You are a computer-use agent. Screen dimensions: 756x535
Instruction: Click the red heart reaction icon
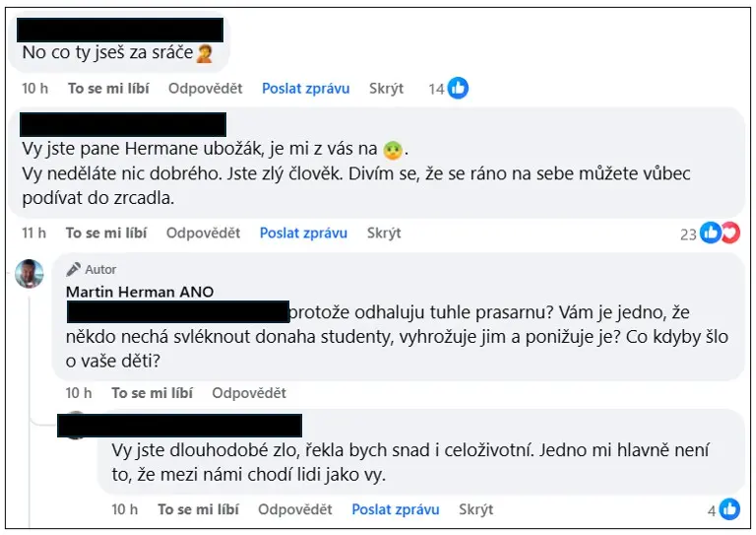(730, 233)
